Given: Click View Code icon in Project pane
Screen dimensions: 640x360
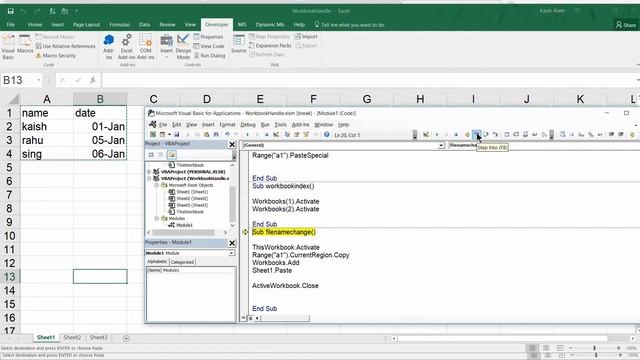Looking at the screenshot, I should (x=151, y=155).
